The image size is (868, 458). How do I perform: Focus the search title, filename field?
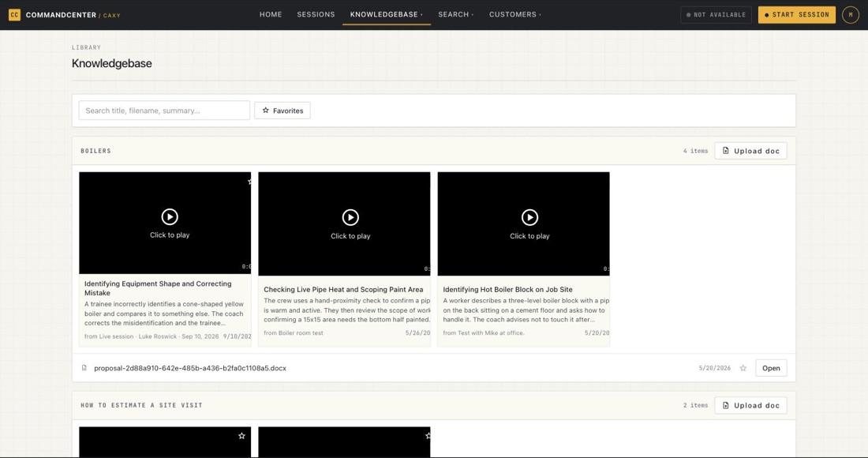[x=164, y=111]
